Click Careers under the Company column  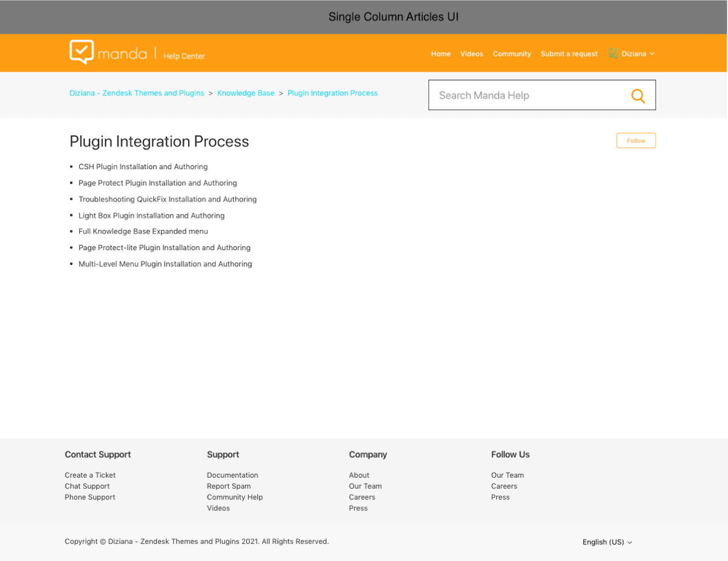362,497
